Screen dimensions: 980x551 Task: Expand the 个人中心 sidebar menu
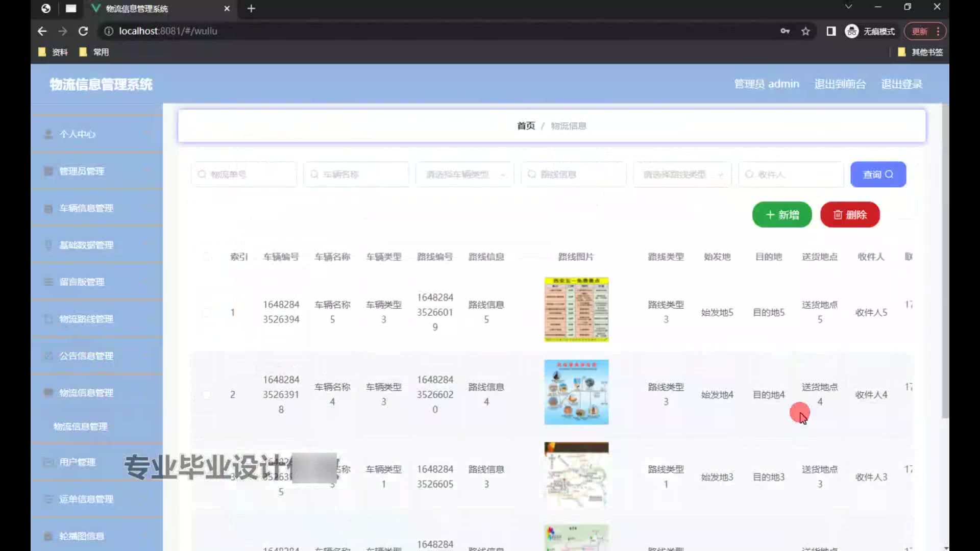tap(97, 134)
